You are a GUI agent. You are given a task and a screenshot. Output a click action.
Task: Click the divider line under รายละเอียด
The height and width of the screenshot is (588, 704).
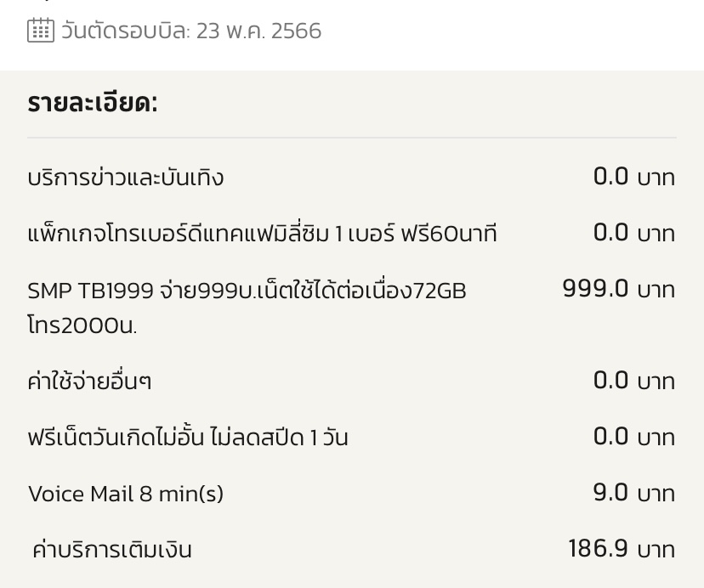click(x=351, y=138)
